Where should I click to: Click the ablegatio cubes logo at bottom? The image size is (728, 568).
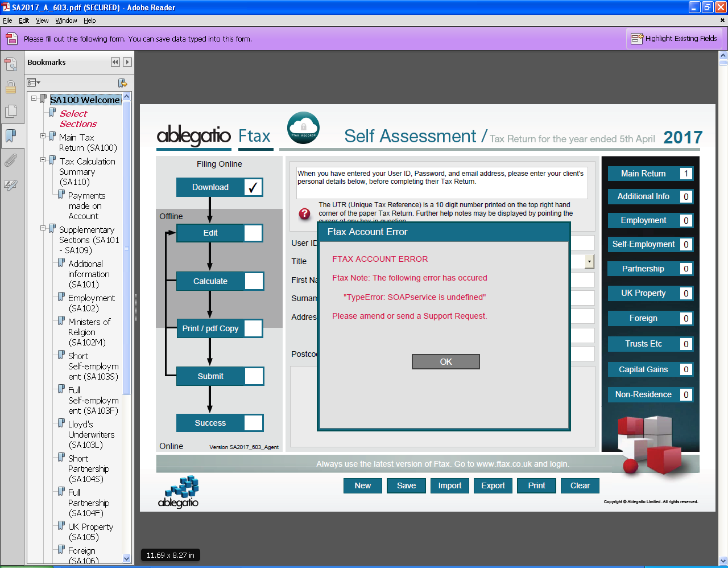(179, 492)
